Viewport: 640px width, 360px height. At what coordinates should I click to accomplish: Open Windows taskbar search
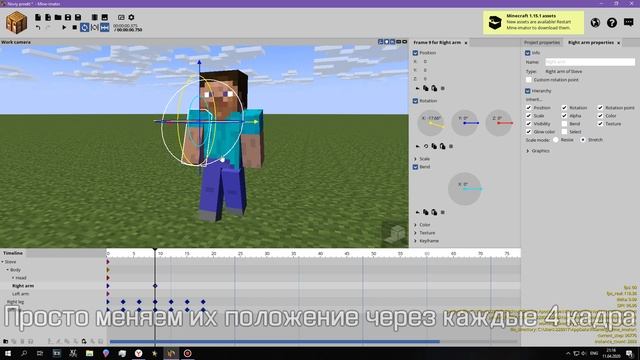pyautogui.click(x=24, y=353)
